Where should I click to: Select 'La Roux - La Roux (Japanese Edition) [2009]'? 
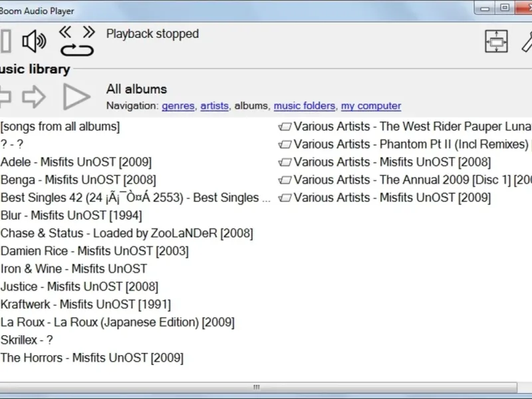click(x=118, y=323)
